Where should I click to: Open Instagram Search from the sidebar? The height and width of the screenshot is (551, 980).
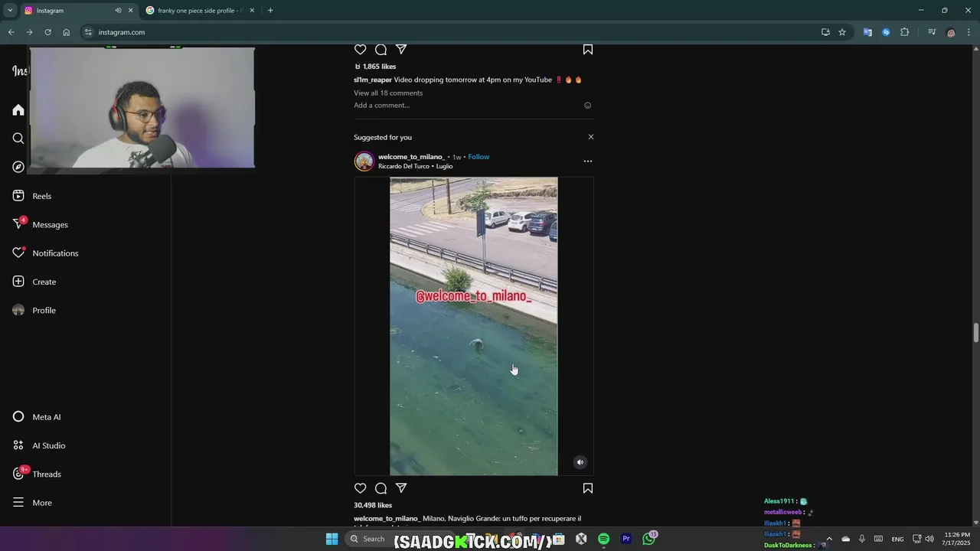tap(18, 139)
